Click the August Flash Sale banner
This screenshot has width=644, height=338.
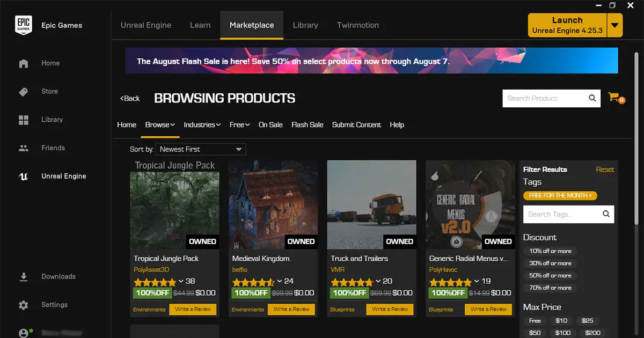click(x=372, y=61)
